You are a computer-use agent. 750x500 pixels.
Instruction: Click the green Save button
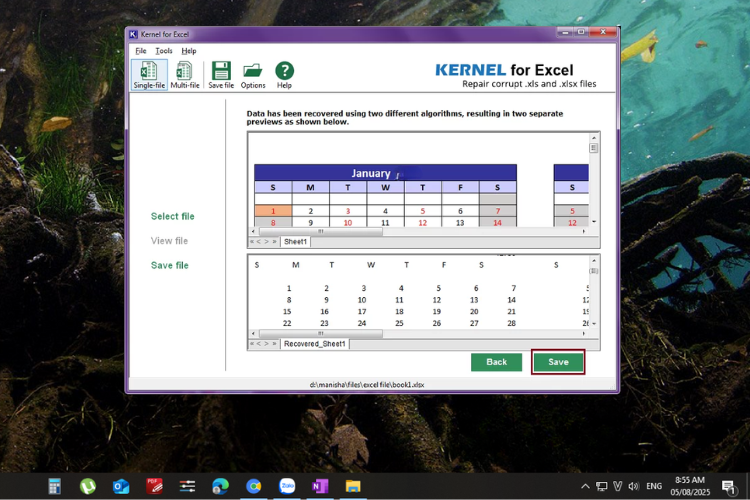[558, 362]
